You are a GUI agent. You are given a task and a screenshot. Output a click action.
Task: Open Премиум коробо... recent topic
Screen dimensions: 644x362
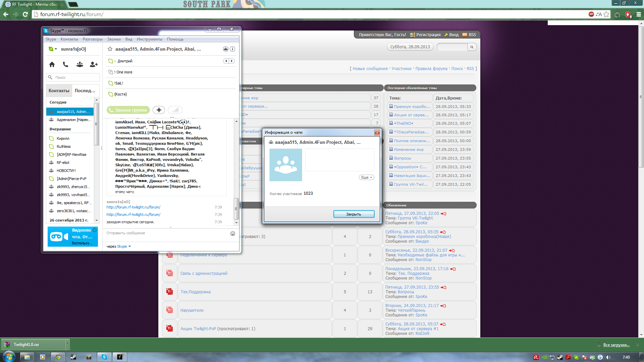tap(412, 107)
